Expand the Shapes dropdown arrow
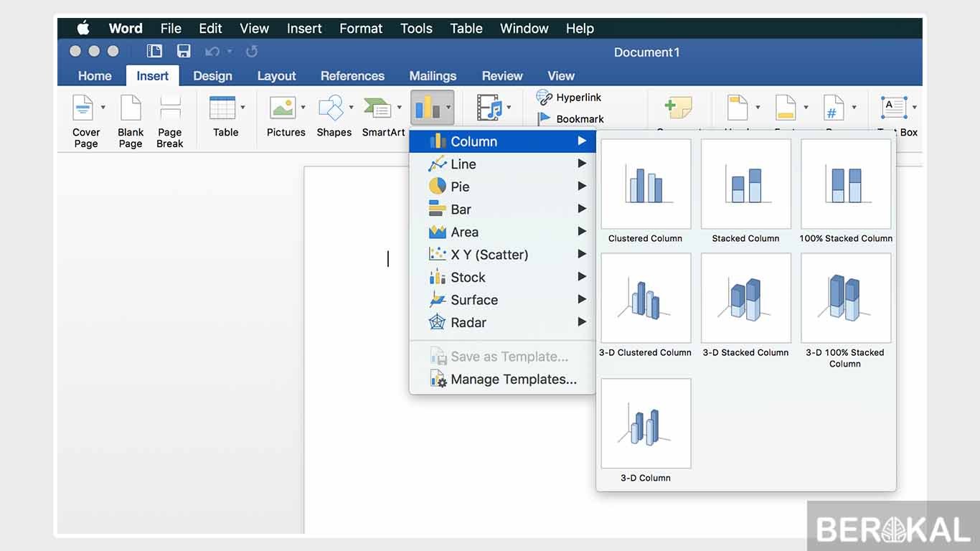The height and width of the screenshot is (551, 980). 352,108
